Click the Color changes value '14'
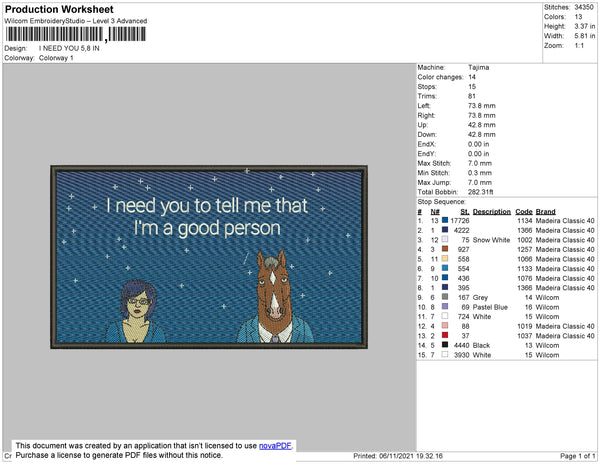The image size is (600, 464). (x=472, y=77)
